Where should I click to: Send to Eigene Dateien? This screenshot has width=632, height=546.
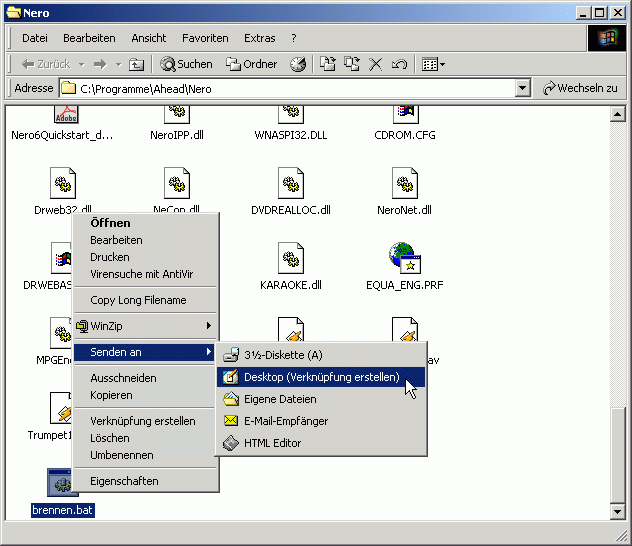321,399
